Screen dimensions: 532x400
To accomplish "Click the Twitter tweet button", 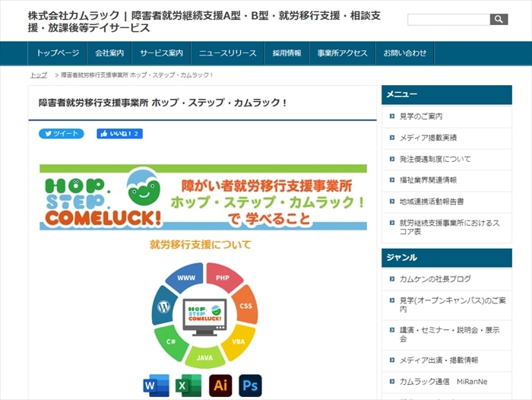I will pyautogui.click(x=61, y=134).
